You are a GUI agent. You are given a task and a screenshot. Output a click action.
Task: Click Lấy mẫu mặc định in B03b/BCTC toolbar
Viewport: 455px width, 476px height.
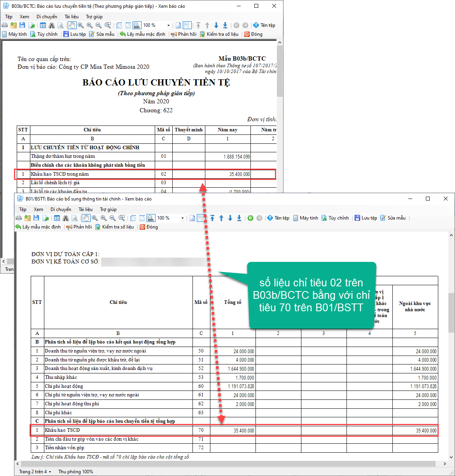pyautogui.click(x=142, y=34)
